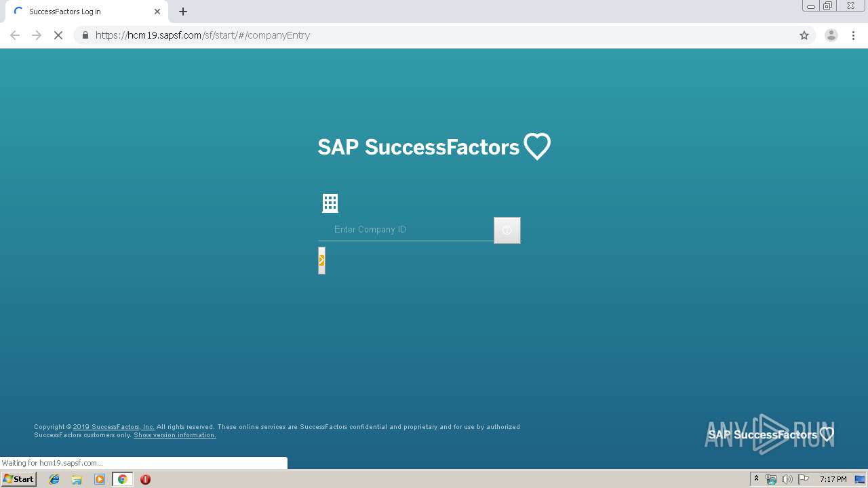Click the 7:17 PM clock

pos(833,479)
